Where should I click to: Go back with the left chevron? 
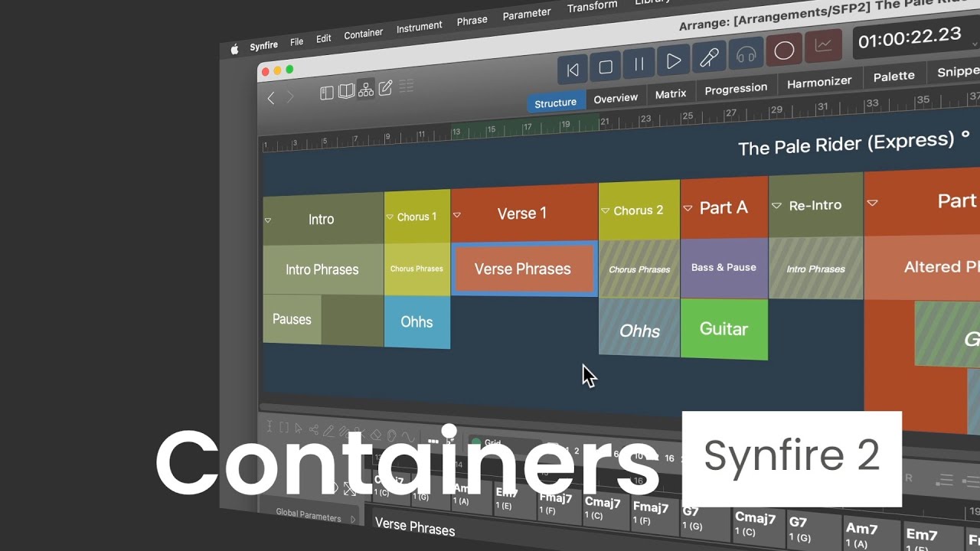[x=270, y=98]
